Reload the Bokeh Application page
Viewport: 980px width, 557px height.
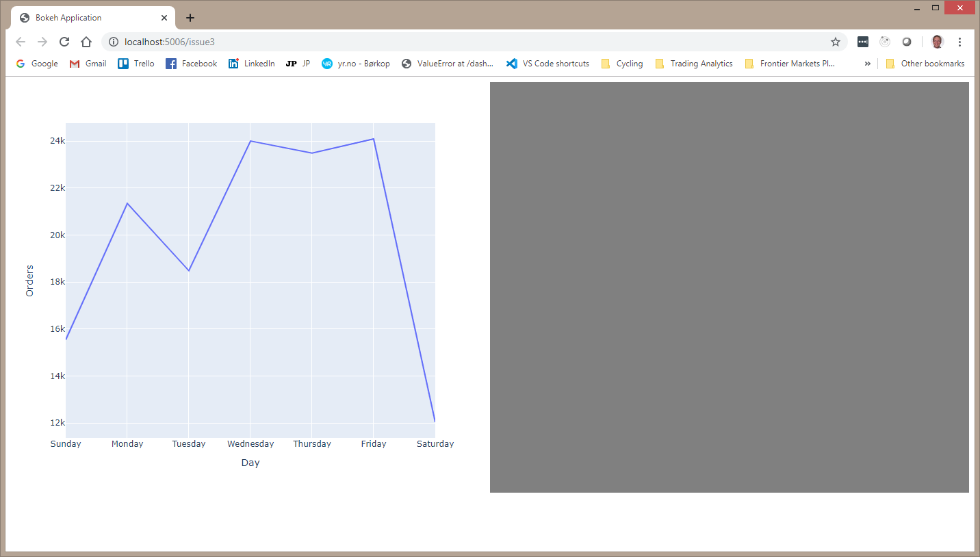coord(64,42)
